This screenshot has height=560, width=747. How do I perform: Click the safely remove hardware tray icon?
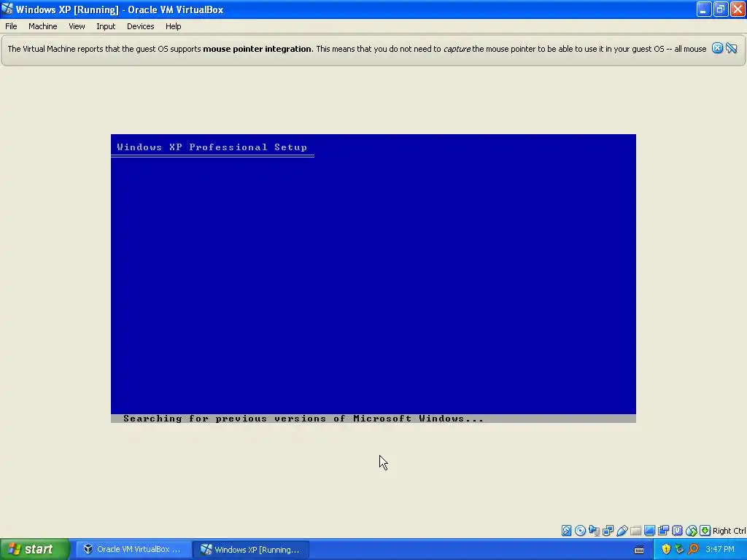point(679,550)
